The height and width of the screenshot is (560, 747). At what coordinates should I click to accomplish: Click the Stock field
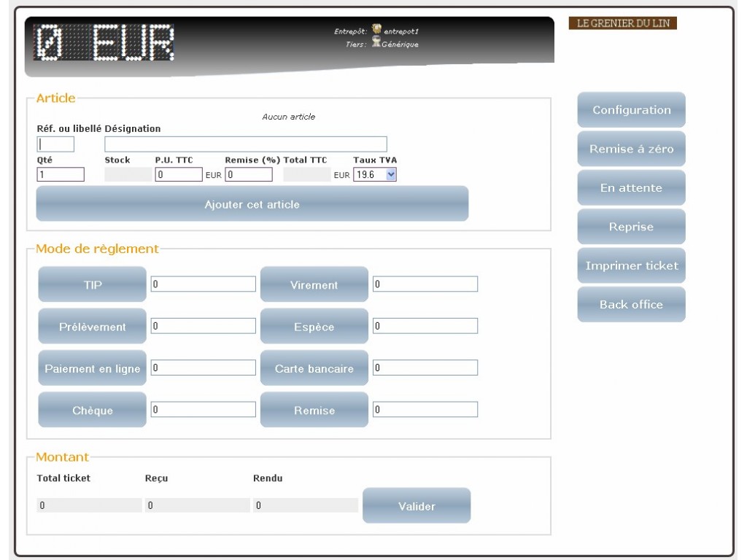128,174
